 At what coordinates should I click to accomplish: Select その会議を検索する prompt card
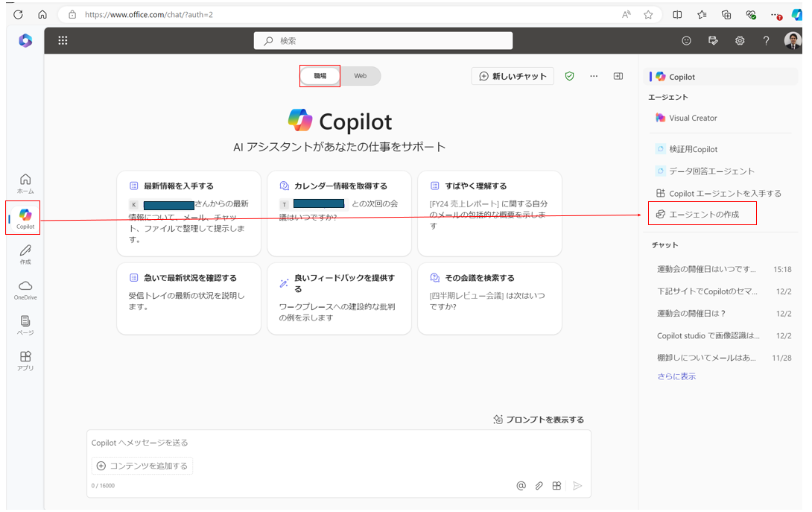click(490, 299)
